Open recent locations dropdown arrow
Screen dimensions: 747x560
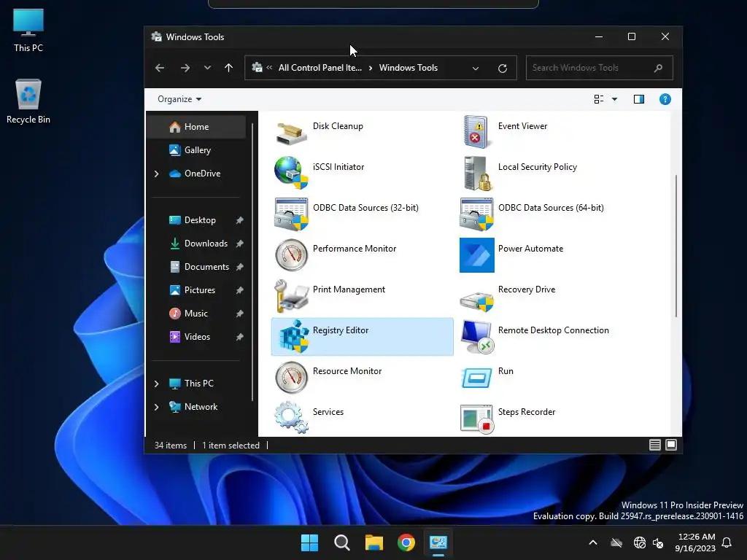tap(207, 68)
